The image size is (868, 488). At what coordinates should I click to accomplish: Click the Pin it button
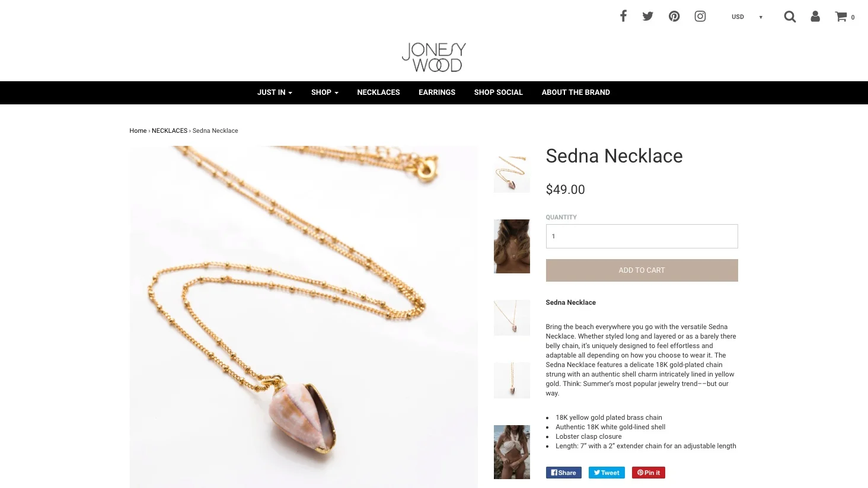[x=649, y=473]
